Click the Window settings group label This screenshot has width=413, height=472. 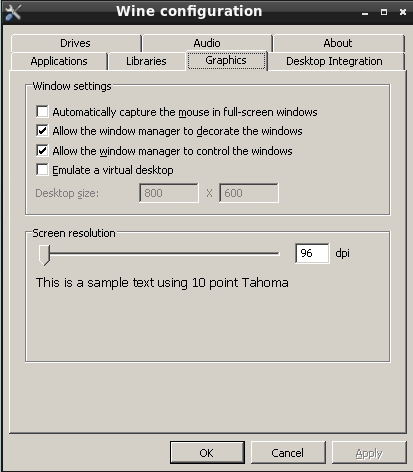pos(72,86)
